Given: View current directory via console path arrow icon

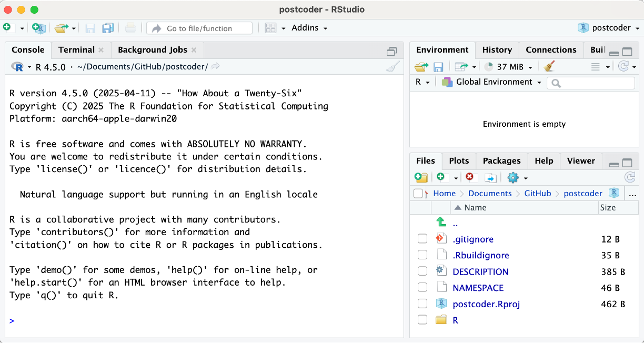Looking at the screenshot, I should click(216, 66).
